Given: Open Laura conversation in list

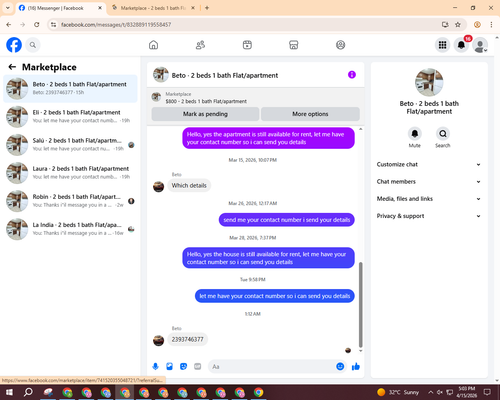Looking at the screenshot, I should pos(70,173).
